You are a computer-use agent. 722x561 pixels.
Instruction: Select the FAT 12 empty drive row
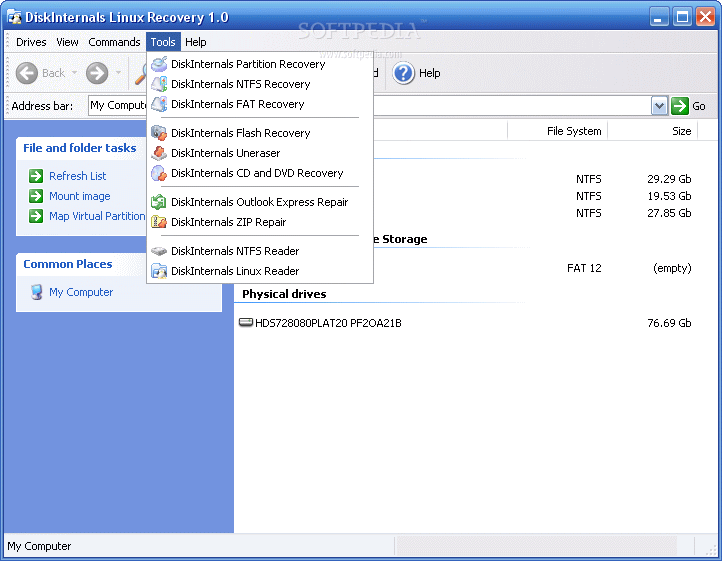[x=534, y=268]
